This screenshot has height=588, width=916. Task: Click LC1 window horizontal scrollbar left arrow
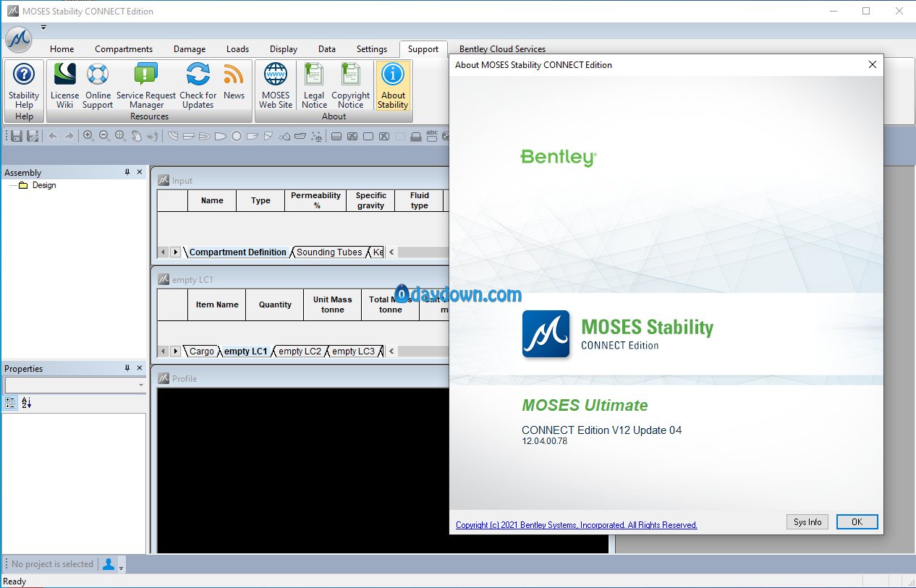[391, 351]
